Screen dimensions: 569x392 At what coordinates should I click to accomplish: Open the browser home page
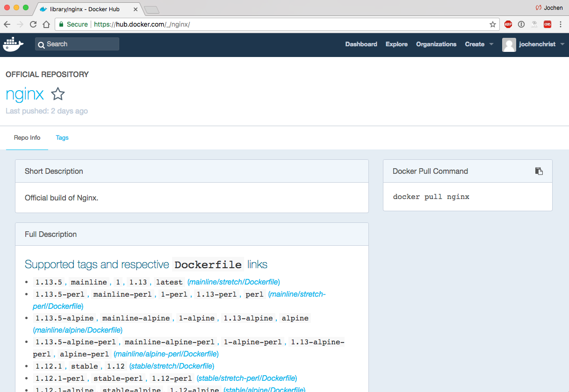click(46, 24)
